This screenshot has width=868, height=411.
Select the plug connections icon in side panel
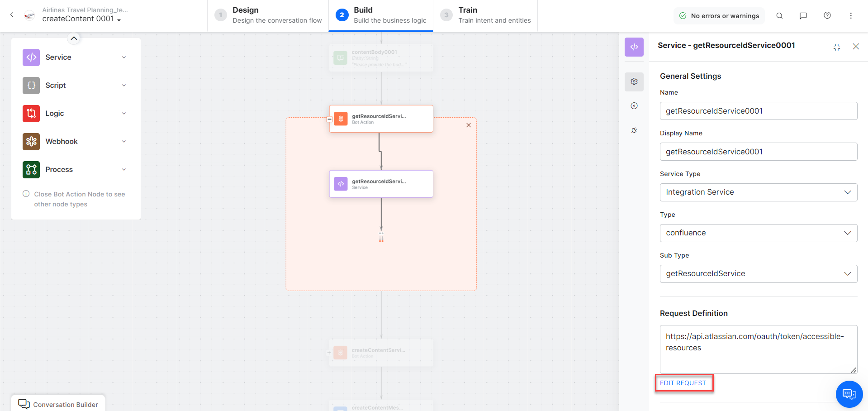pyautogui.click(x=634, y=130)
